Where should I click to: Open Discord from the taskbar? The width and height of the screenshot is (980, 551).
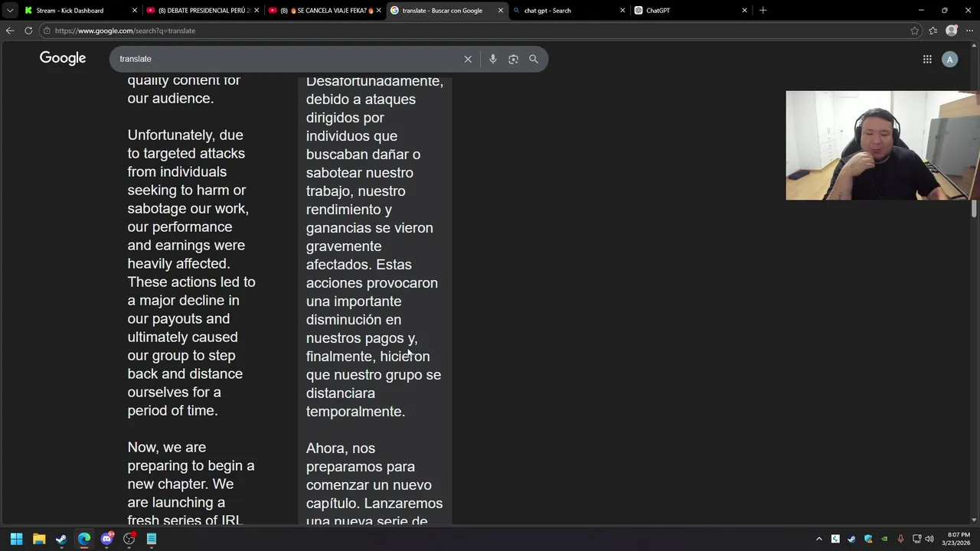(107, 539)
